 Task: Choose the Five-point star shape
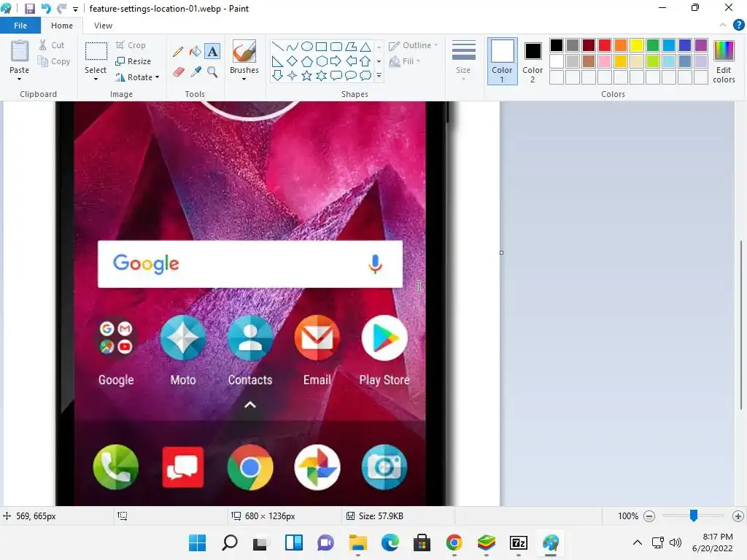[307, 75]
